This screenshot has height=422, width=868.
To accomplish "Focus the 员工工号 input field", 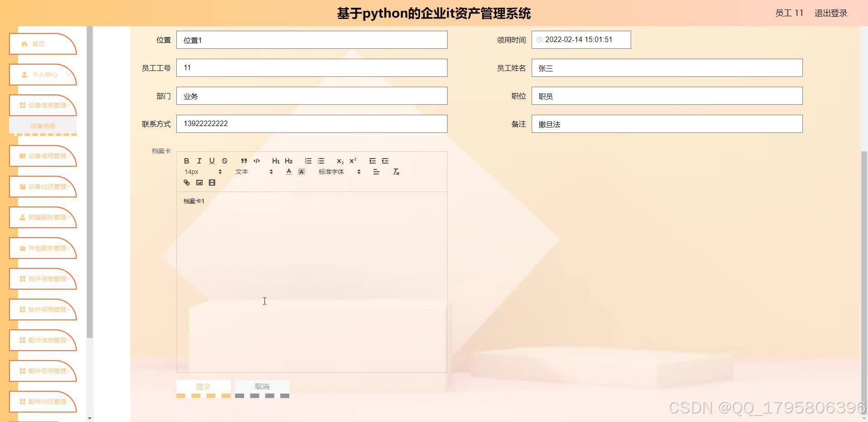I will point(312,68).
